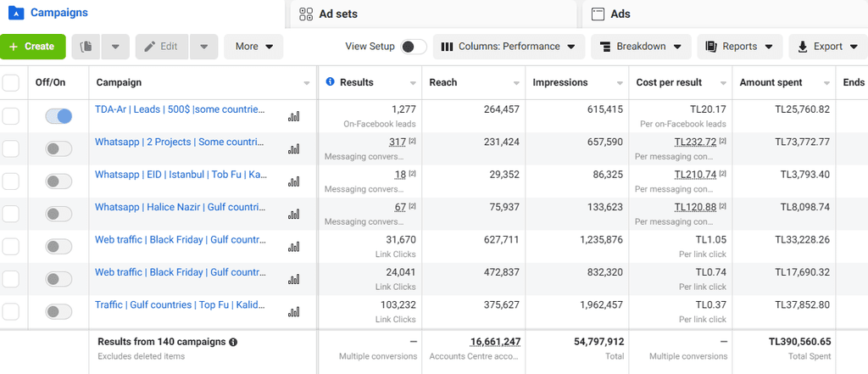Click the underlined 18 results value
This screenshot has width=868, height=374.
pos(401,175)
